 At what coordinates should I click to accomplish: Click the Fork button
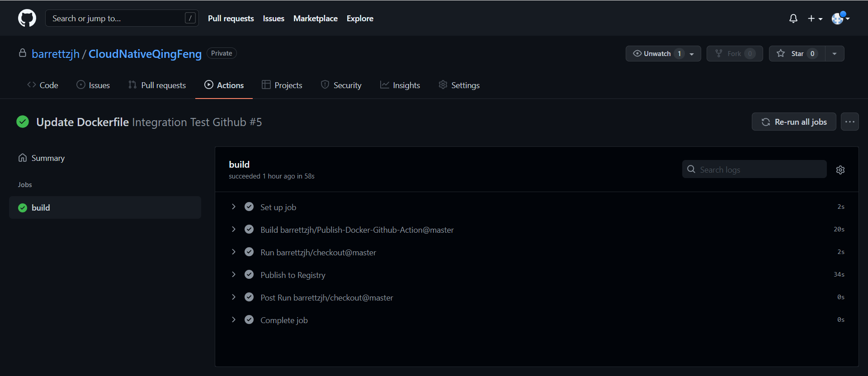735,53
